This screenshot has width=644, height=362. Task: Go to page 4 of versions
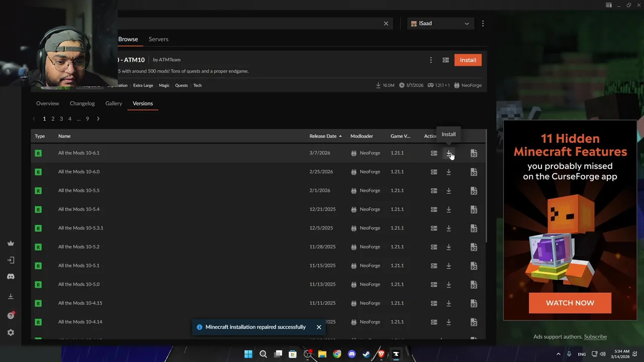(70, 119)
